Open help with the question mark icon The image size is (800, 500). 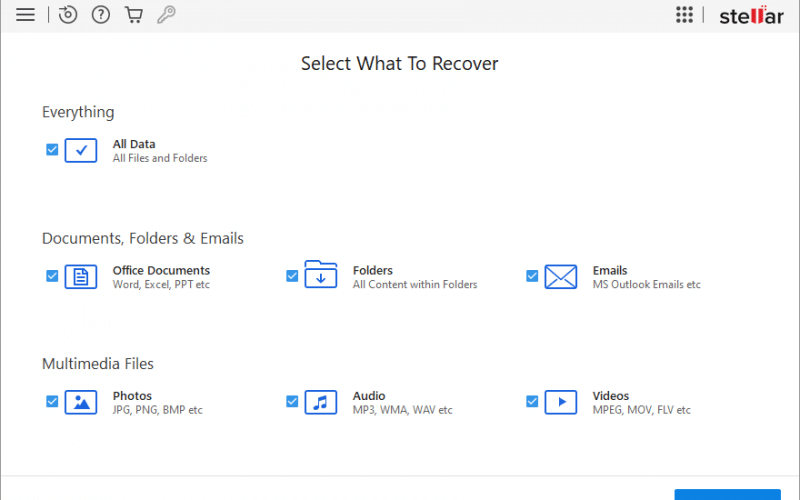click(100, 15)
